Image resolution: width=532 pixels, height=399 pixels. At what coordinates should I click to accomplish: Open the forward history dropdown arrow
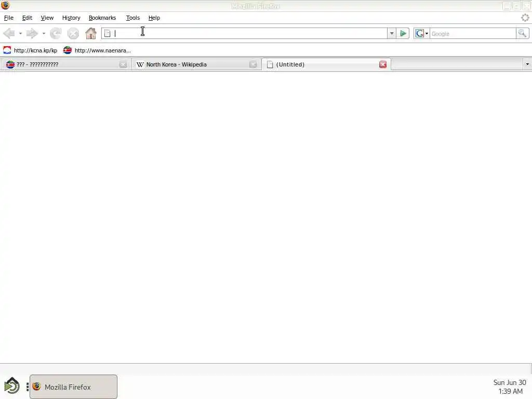[x=44, y=34]
